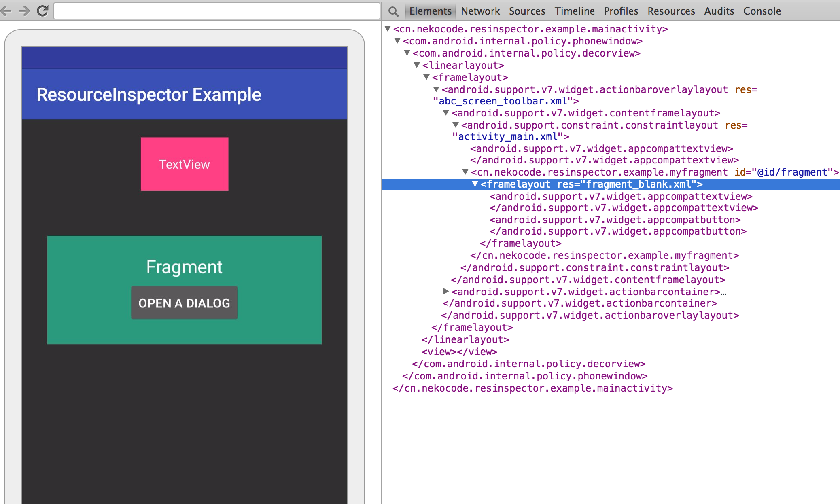Click the browser back arrow icon
Image resolution: width=840 pixels, height=504 pixels.
(6, 11)
